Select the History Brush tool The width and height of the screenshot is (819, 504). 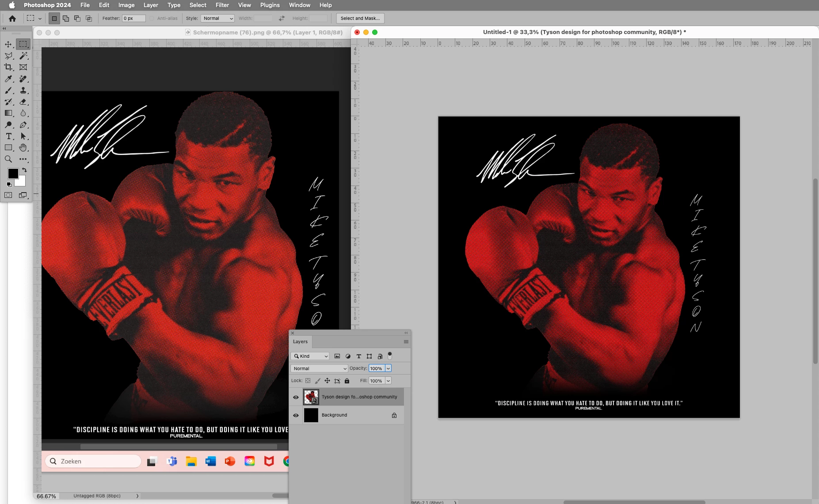pos(8,102)
